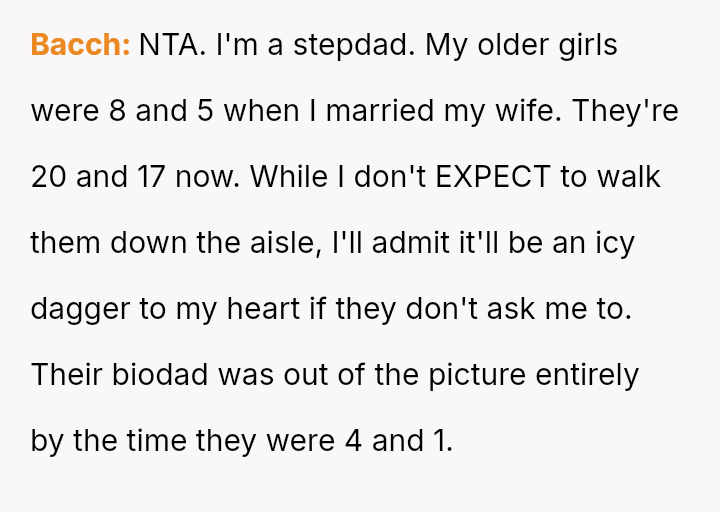This screenshot has height=512, width=720.
Task: Click on the word picture
Action: [482, 375]
